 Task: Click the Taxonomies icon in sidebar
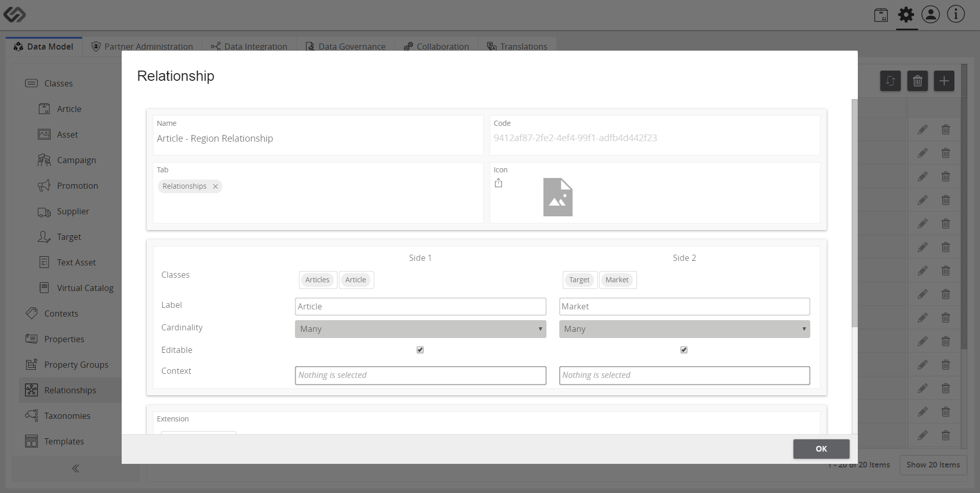[x=32, y=415]
